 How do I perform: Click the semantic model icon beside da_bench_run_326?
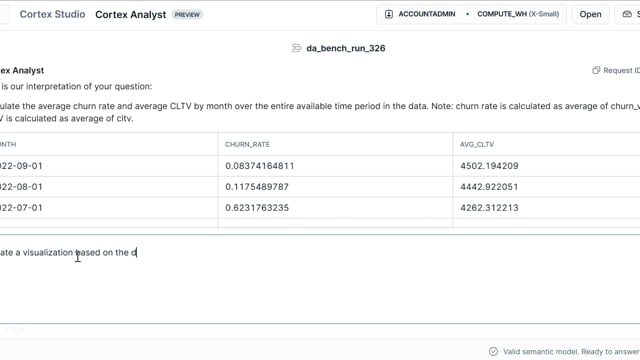(x=296, y=48)
